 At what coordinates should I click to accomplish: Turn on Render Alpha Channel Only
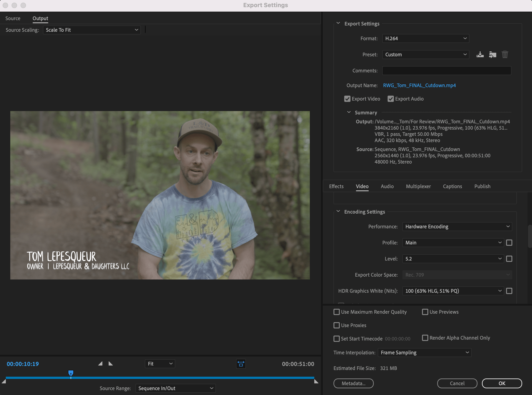coord(425,338)
